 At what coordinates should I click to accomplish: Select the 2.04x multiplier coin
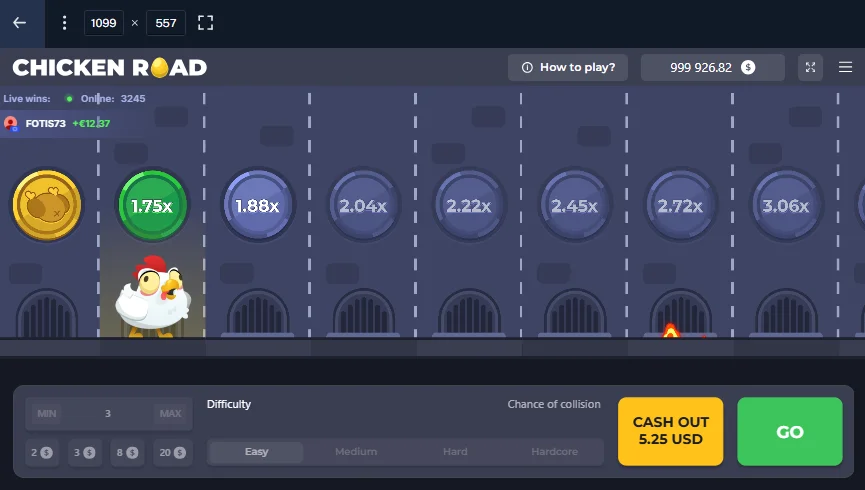(363, 205)
